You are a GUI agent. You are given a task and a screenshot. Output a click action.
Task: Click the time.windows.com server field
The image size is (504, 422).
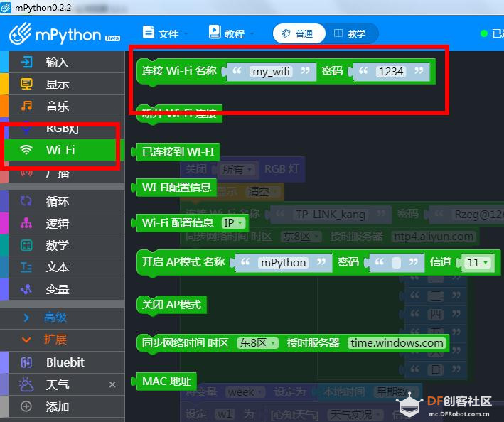[397, 343]
